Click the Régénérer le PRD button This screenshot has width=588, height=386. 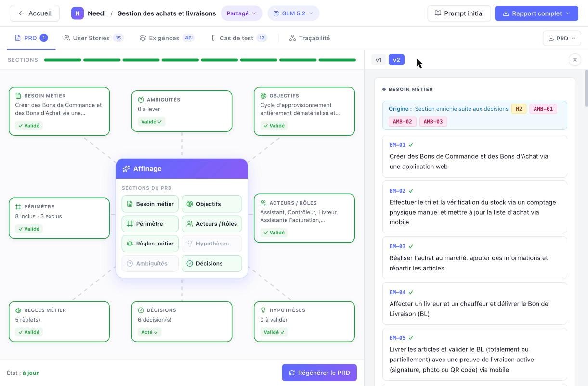click(319, 373)
